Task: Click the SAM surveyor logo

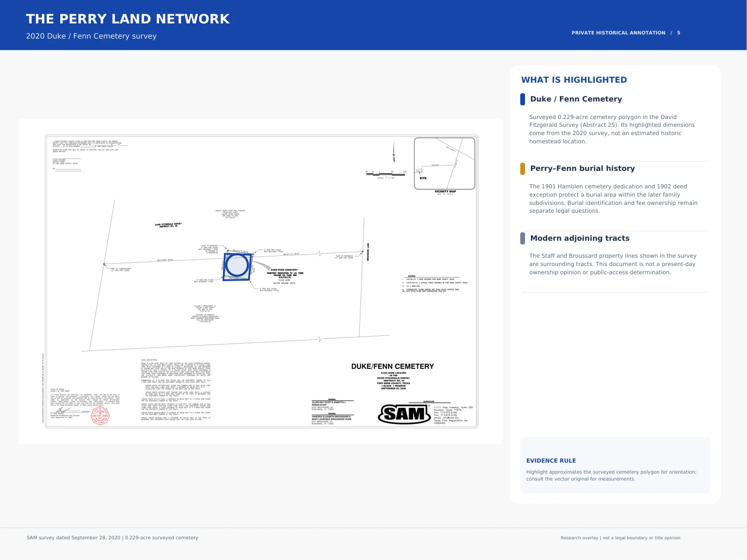Action: pyautogui.click(x=404, y=414)
